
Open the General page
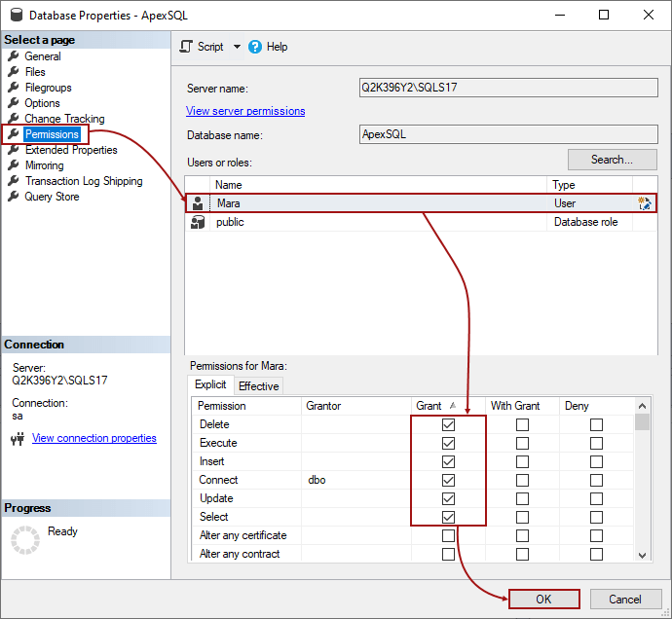coord(43,56)
